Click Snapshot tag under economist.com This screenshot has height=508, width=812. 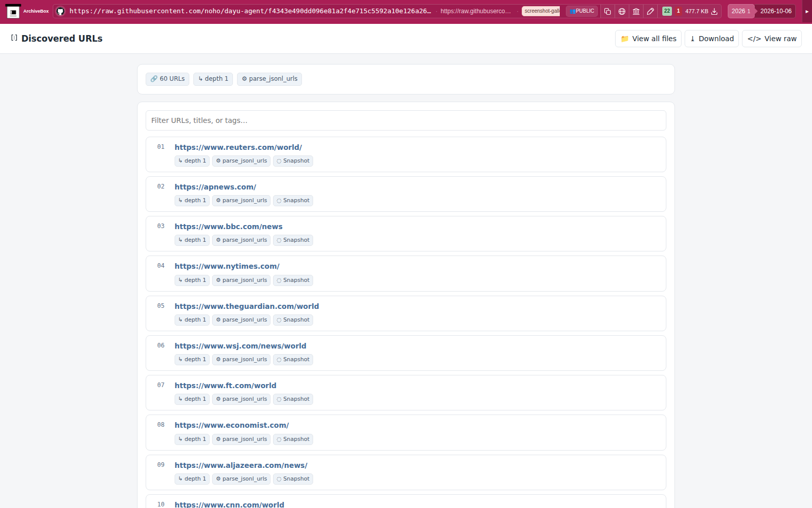pos(293,439)
